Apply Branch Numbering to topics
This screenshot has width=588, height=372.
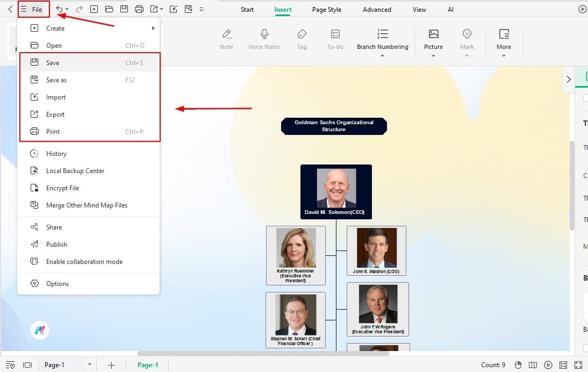[x=383, y=38]
